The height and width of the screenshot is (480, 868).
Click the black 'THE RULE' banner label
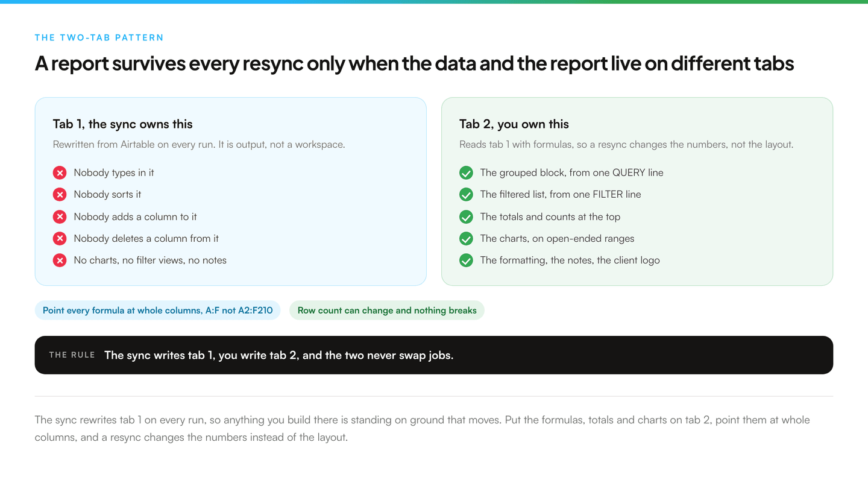72,355
